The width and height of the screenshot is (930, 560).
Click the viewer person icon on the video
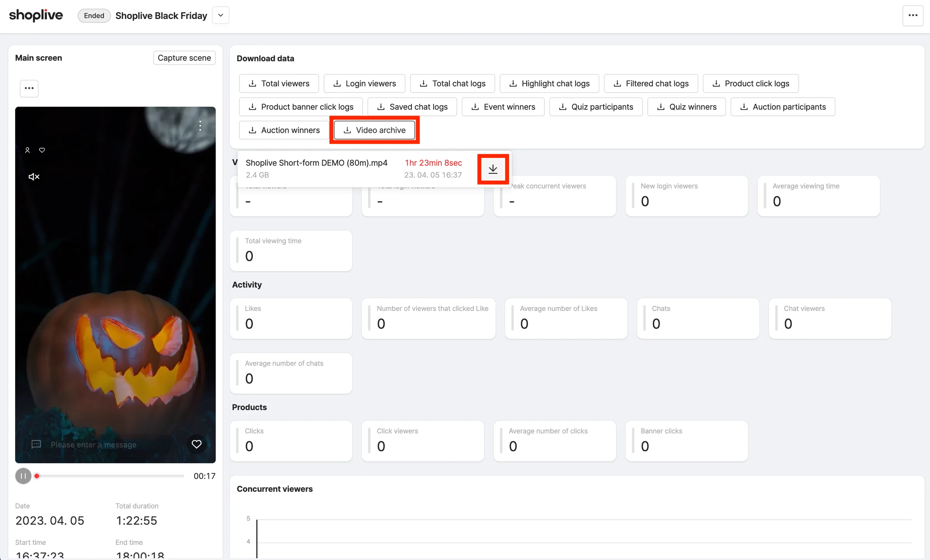[x=28, y=150]
